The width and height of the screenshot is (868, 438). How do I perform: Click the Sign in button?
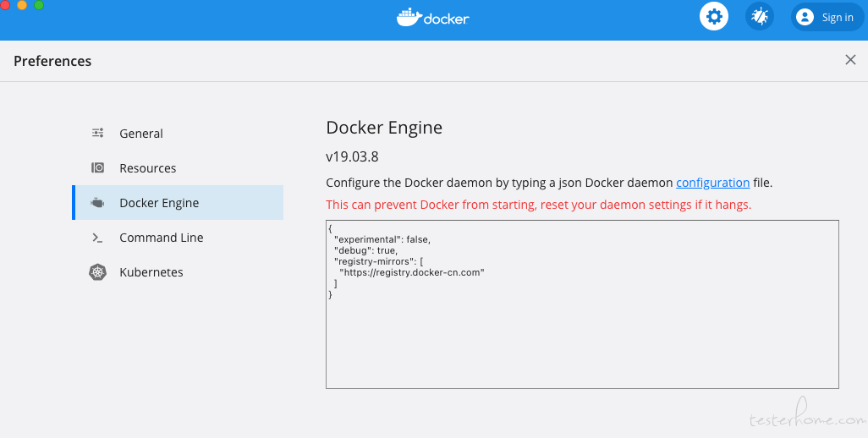click(x=827, y=17)
